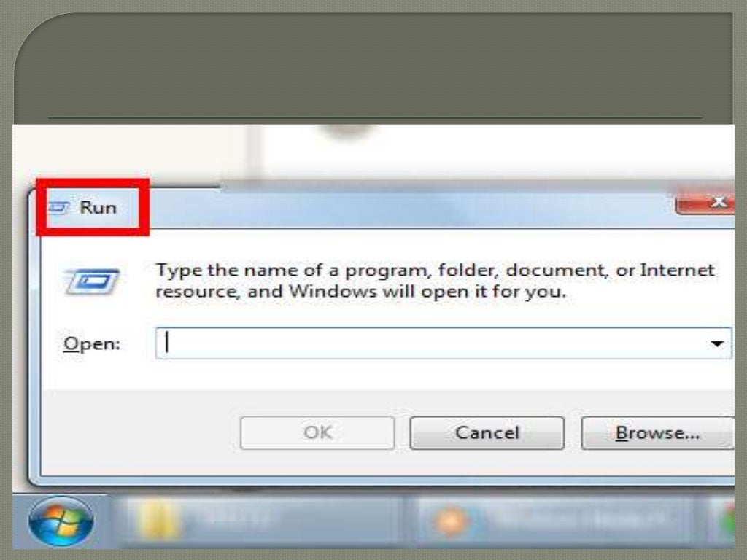Click the "Type the name of a program" description
747x560 pixels.
click(435, 281)
